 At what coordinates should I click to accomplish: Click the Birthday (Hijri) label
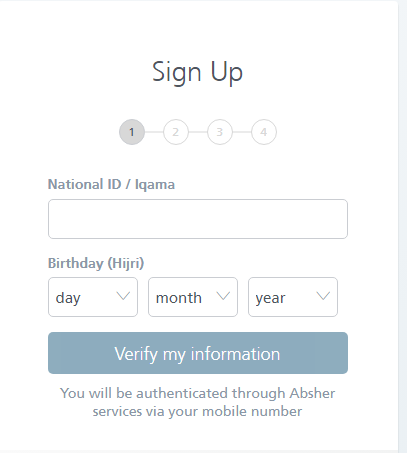[x=96, y=263]
